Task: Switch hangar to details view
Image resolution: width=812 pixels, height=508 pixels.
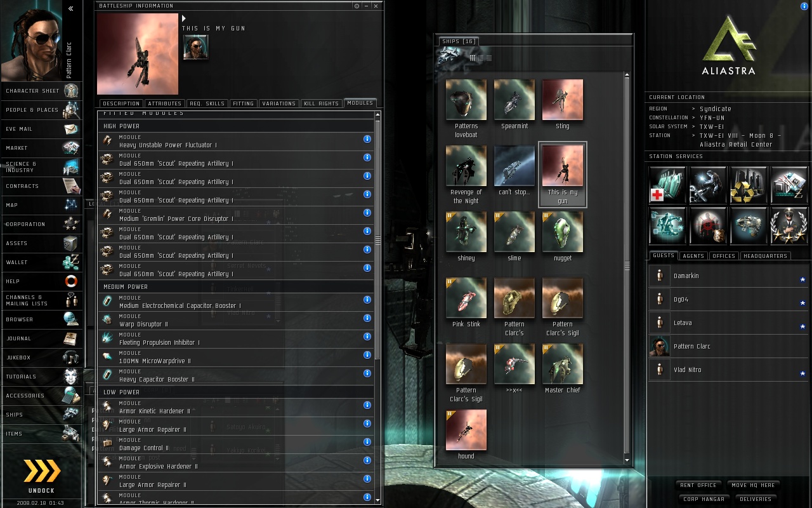Action: point(480,58)
